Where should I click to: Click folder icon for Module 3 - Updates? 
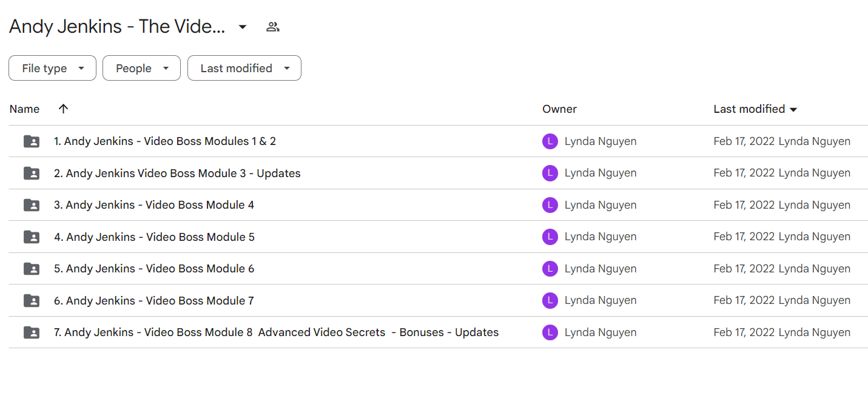32,174
